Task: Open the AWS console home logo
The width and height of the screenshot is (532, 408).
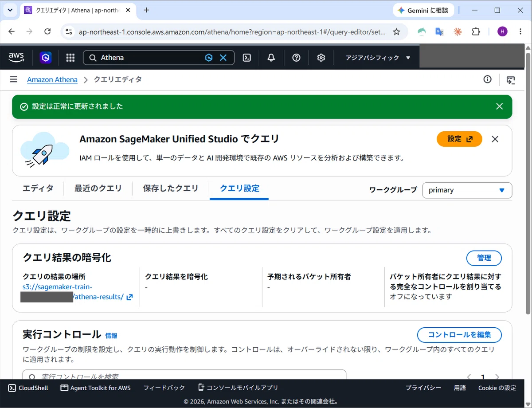Action: tap(16, 57)
